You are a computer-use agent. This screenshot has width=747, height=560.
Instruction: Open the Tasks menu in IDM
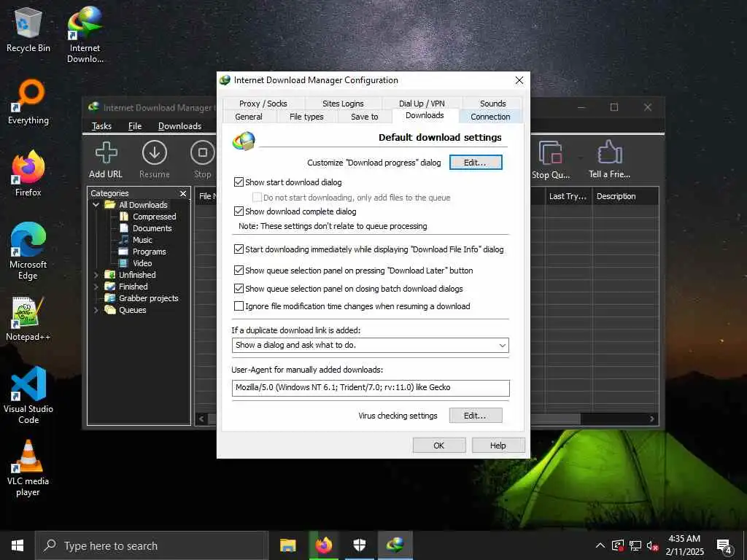tap(101, 126)
